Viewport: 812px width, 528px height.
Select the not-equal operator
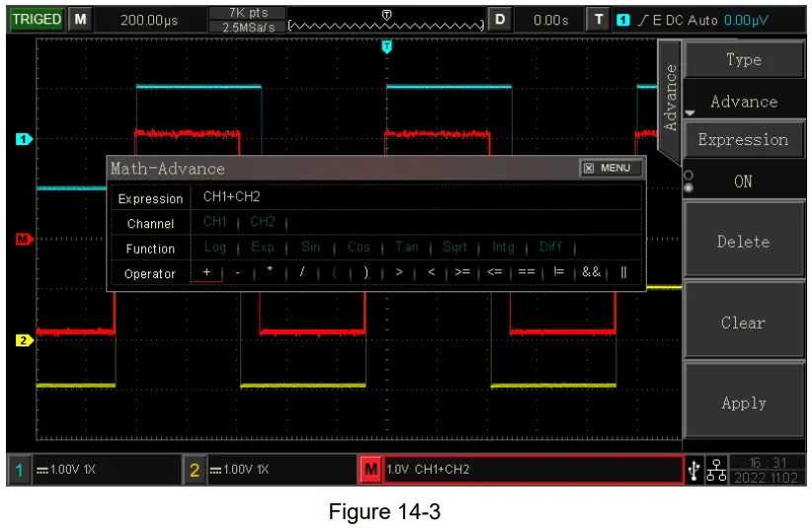click(558, 272)
